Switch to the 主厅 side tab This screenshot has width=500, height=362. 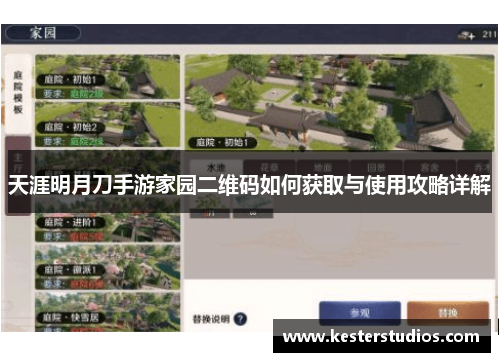point(18,175)
